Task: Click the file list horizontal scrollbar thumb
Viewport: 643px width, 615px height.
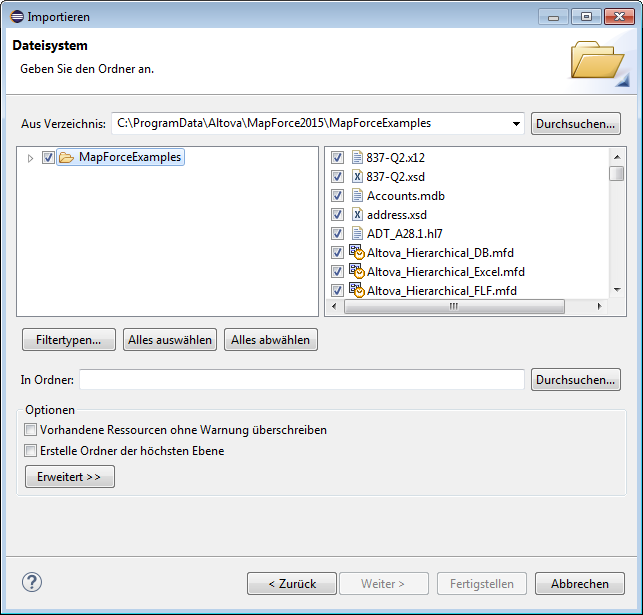Action: pyautogui.click(x=454, y=306)
